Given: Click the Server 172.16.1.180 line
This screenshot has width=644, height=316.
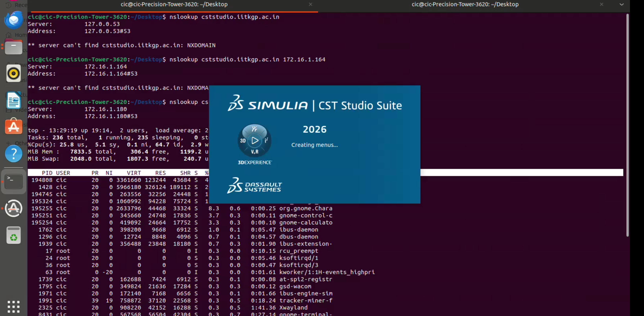Looking at the screenshot, I should tap(77, 109).
